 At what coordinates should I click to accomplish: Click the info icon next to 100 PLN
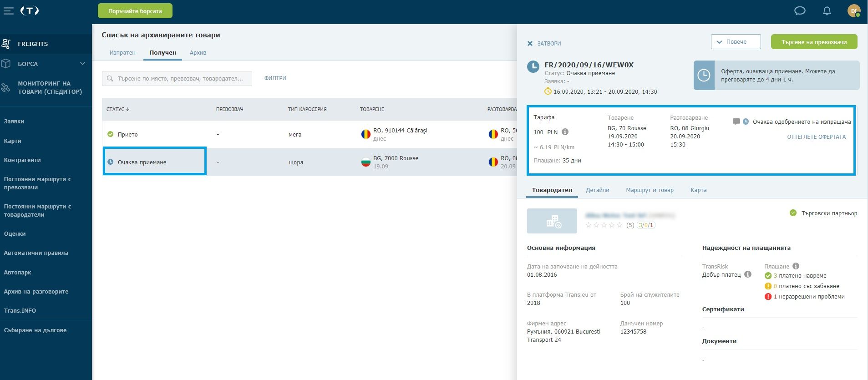pos(565,132)
